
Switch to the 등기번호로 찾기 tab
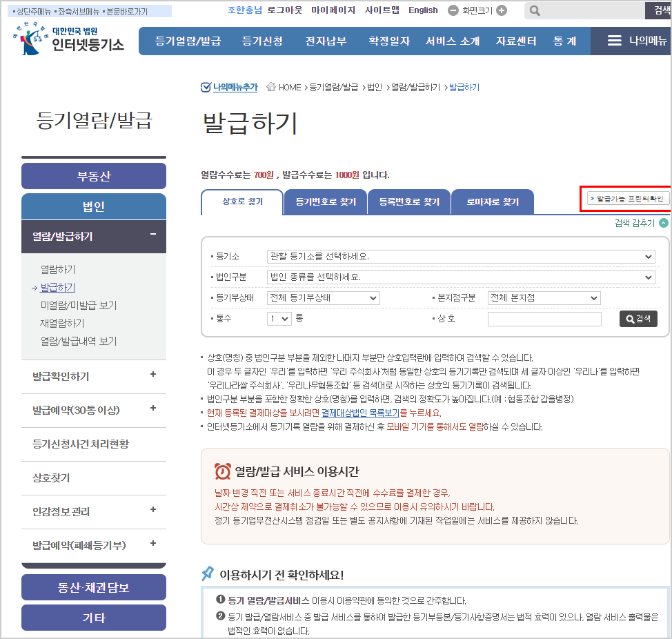[325, 201]
